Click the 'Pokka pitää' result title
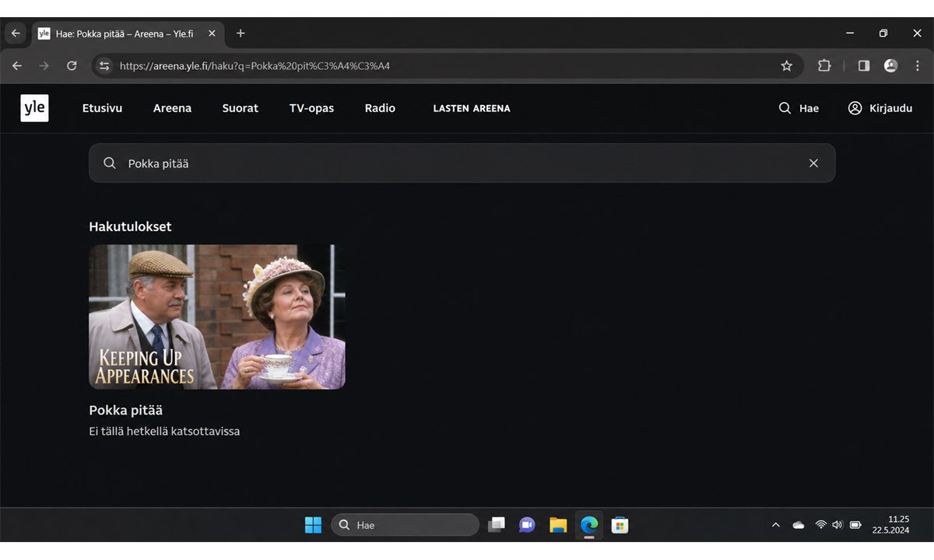934x560 pixels. [x=126, y=410]
